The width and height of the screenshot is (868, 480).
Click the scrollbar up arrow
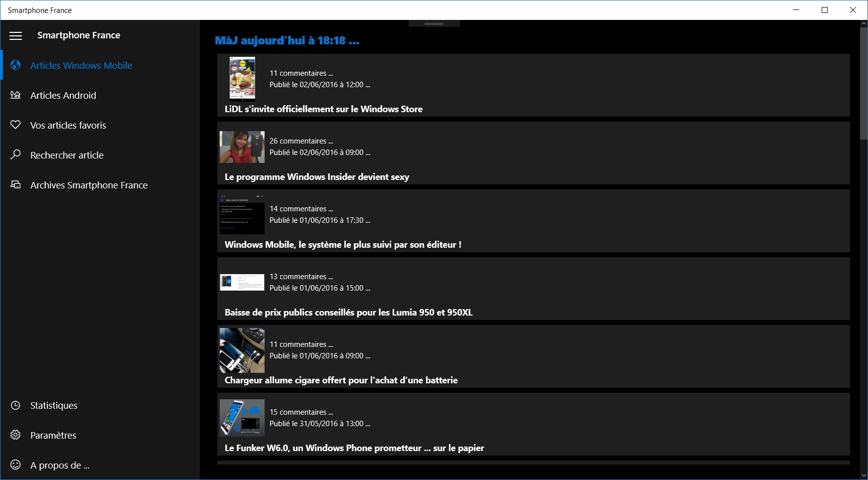pyautogui.click(x=864, y=23)
